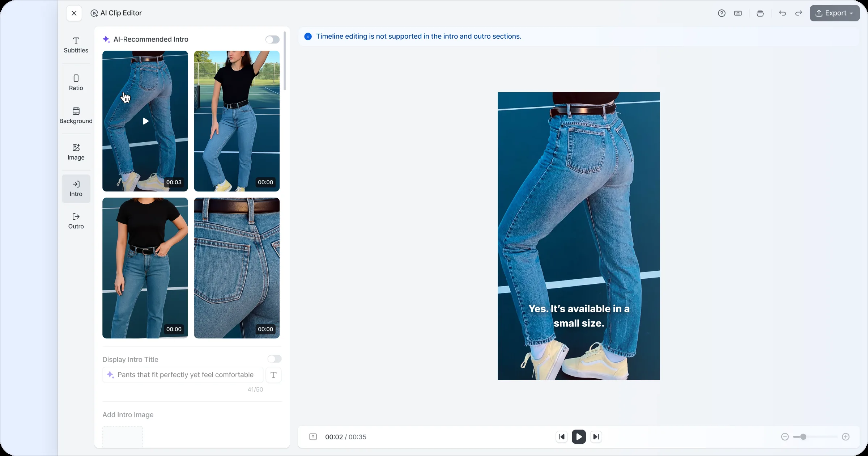Viewport: 868px width, 456px height.
Task: Undo the last action
Action: coord(782,13)
